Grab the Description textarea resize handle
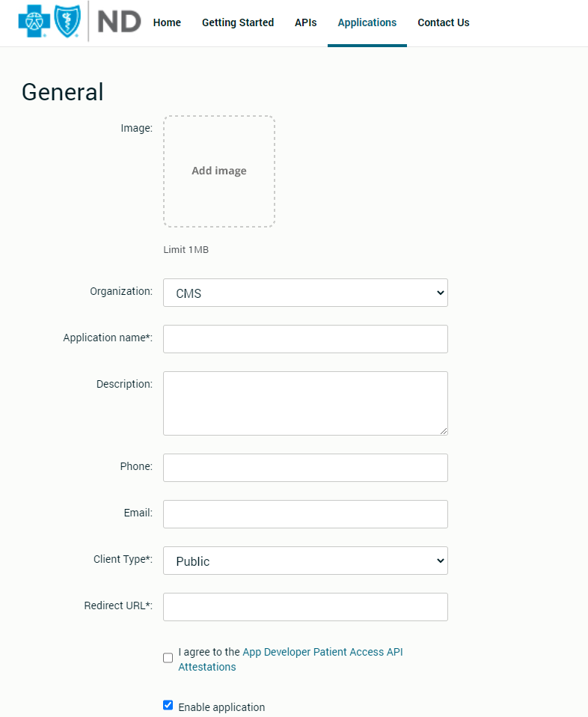The width and height of the screenshot is (588, 717). (444, 431)
